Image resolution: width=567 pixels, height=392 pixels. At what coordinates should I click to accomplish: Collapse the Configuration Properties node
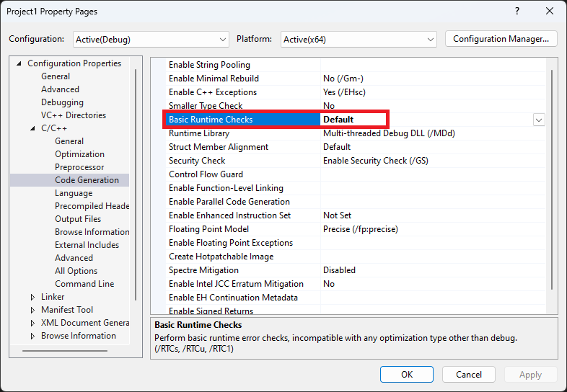(x=19, y=63)
